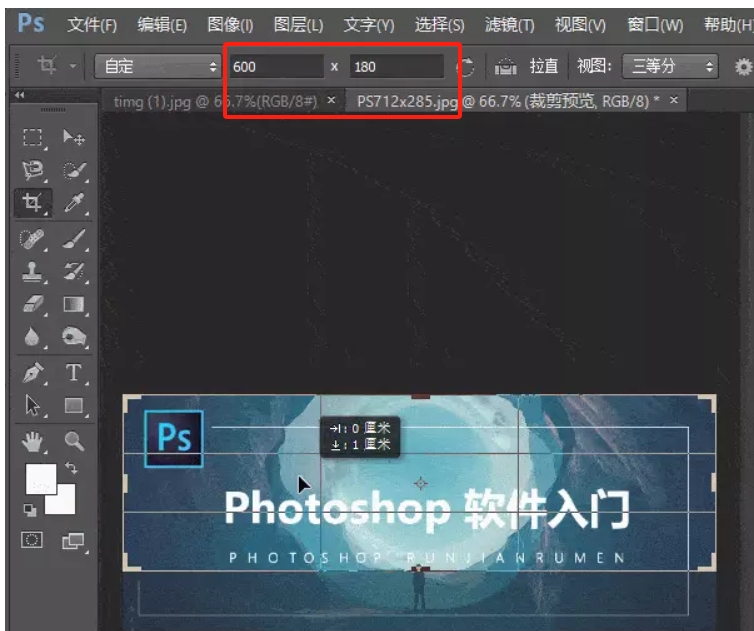Screen dimensions: 754x631
Task: Select the Horizontal Type tool
Action: click(74, 373)
